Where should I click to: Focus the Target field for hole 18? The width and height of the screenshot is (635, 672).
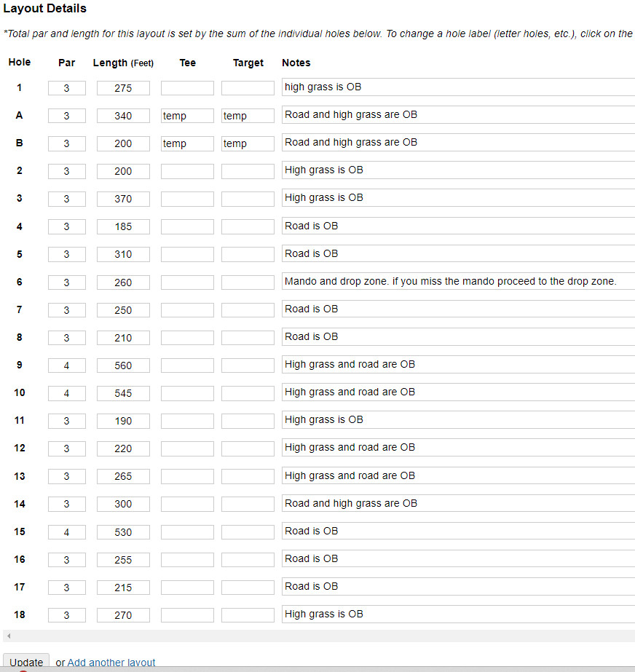(248, 615)
